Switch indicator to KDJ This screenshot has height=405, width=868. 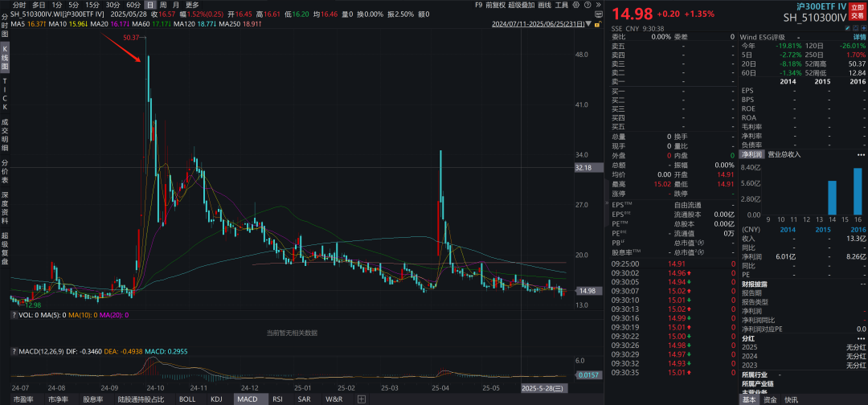pos(218,399)
